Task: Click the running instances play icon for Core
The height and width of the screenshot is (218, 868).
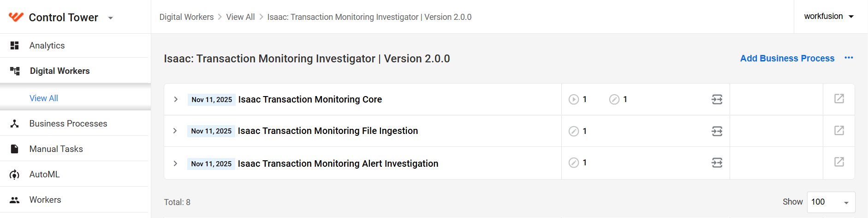Action: point(573,99)
